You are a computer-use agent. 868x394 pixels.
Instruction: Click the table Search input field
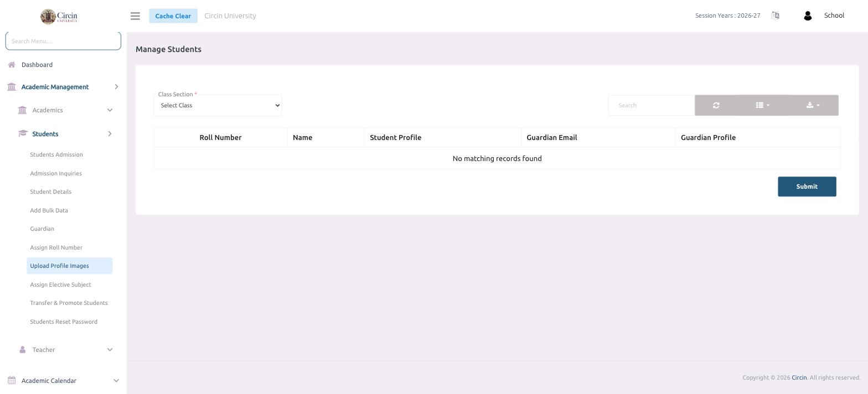pos(652,105)
